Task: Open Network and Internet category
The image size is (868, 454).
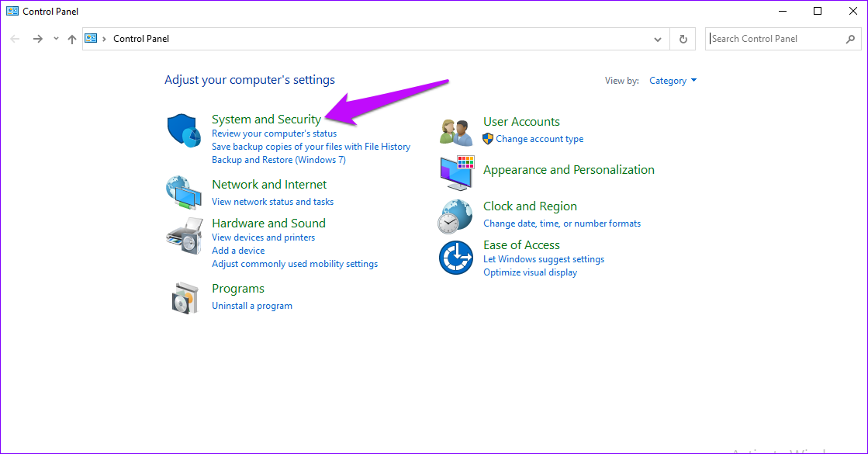Action: pos(269,185)
